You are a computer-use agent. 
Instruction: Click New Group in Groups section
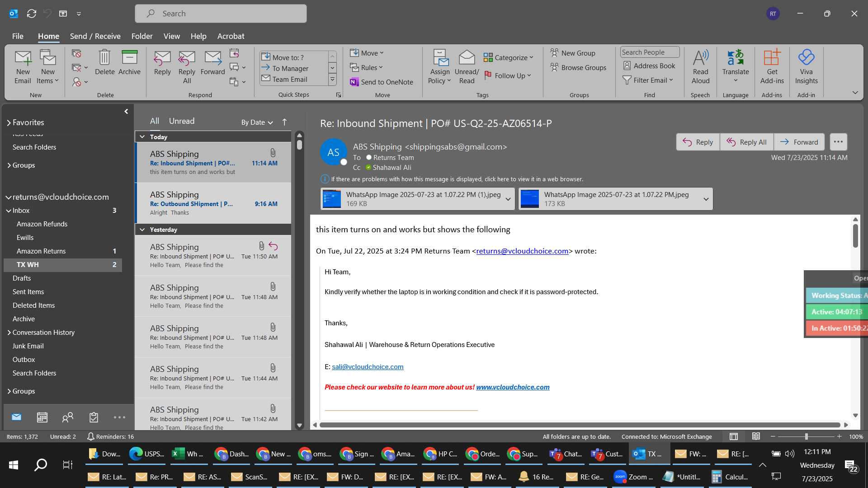click(573, 53)
